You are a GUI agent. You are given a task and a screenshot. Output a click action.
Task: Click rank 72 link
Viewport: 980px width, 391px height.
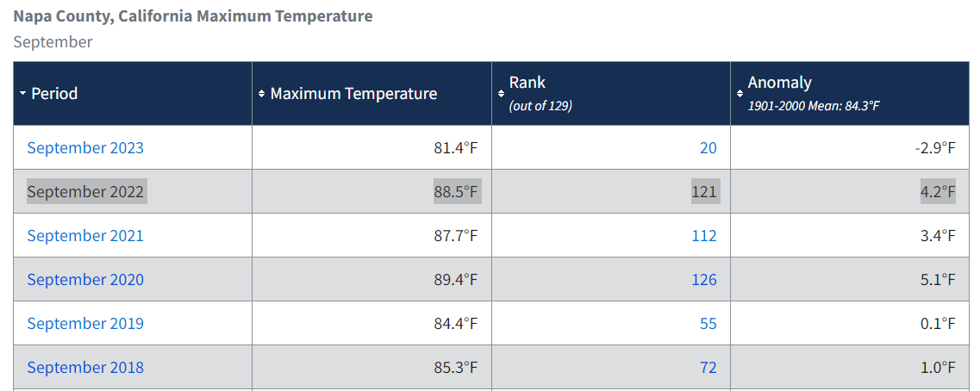pyautogui.click(x=708, y=367)
